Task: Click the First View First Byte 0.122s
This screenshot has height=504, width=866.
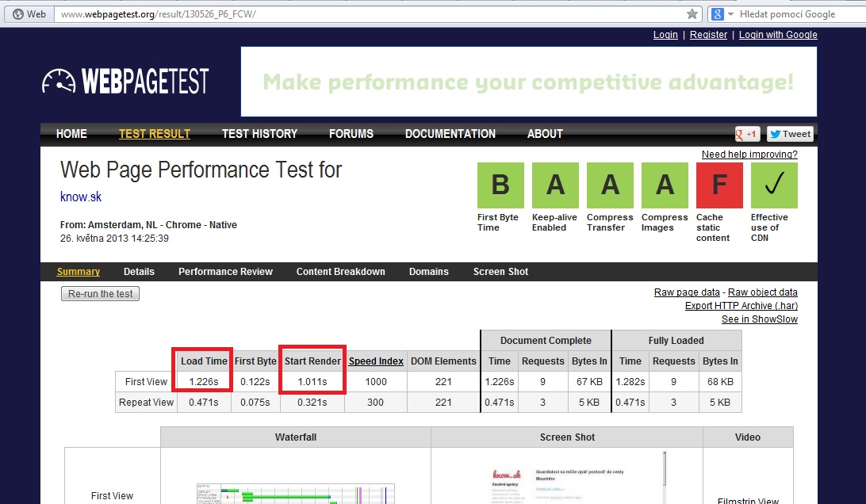Action: [255, 381]
